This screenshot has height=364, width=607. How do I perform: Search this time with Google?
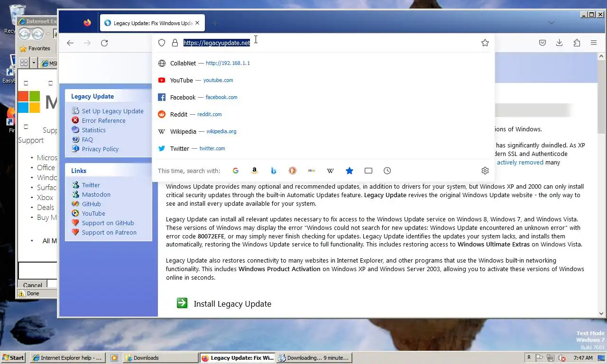(x=236, y=171)
